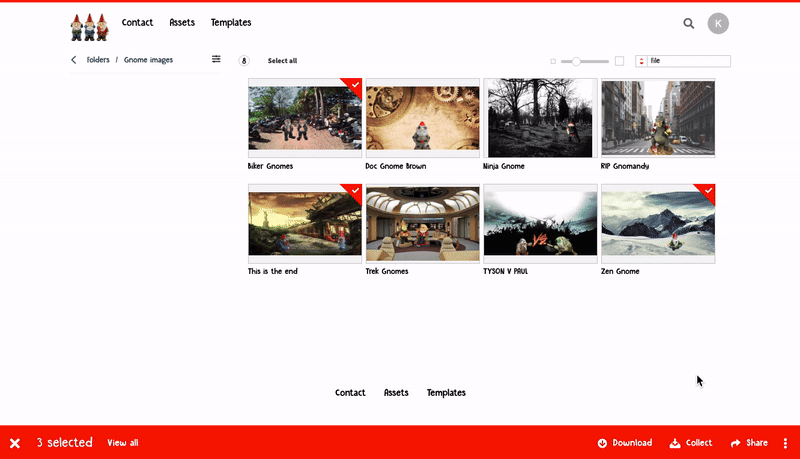Viewport: 800px width, 459px height.
Task: Open the Trek Gnomes thumbnail
Action: pos(422,224)
